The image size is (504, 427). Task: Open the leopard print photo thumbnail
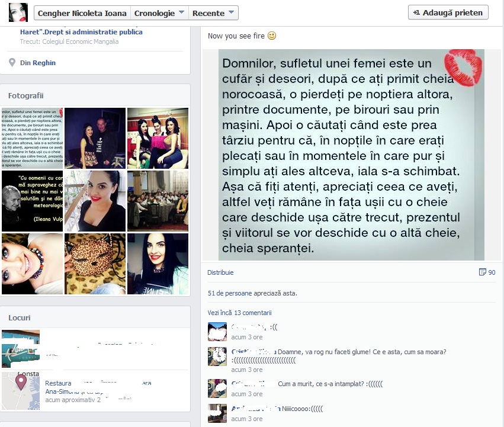point(95,264)
